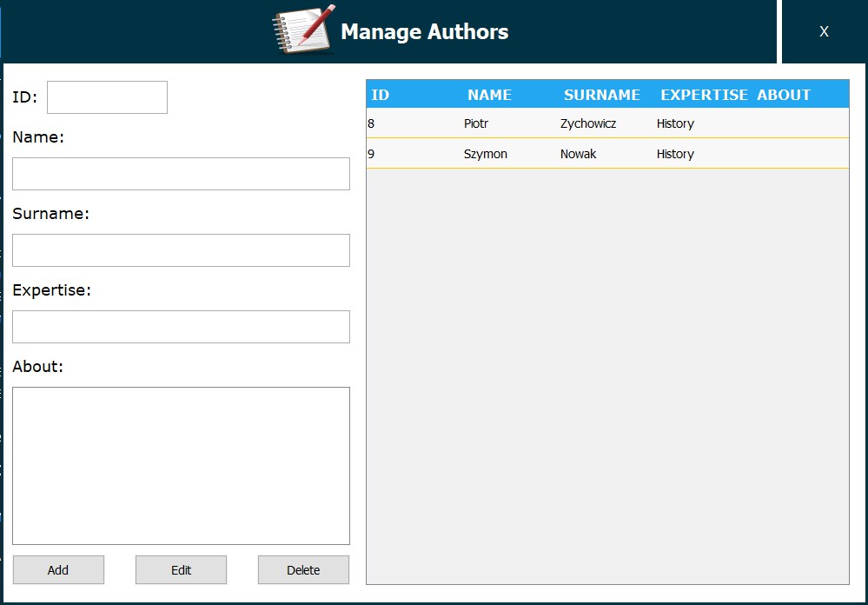868x605 pixels.
Task: Click the 'Manage Authors' title text
Action: pyautogui.click(x=425, y=31)
